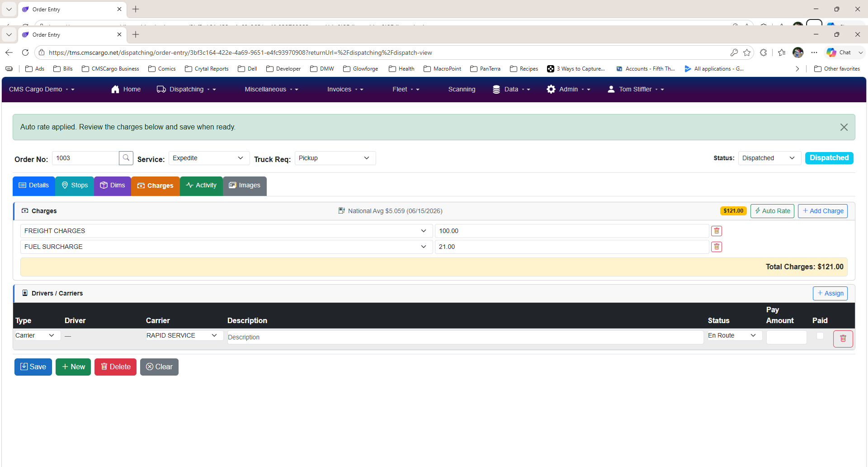
Task: Add this page to favorites star
Action: click(747, 52)
